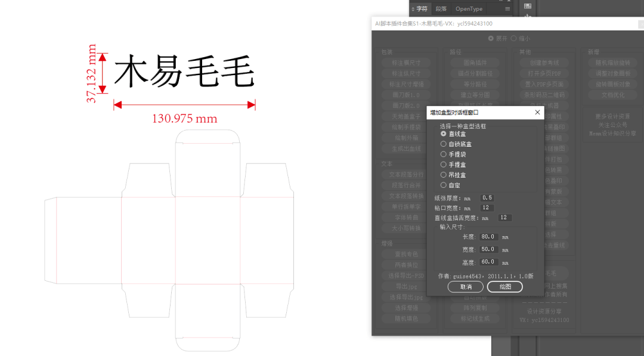Click the 取消 button in the dialog
Screen dimensions: 644x356
[x=465, y=287]
